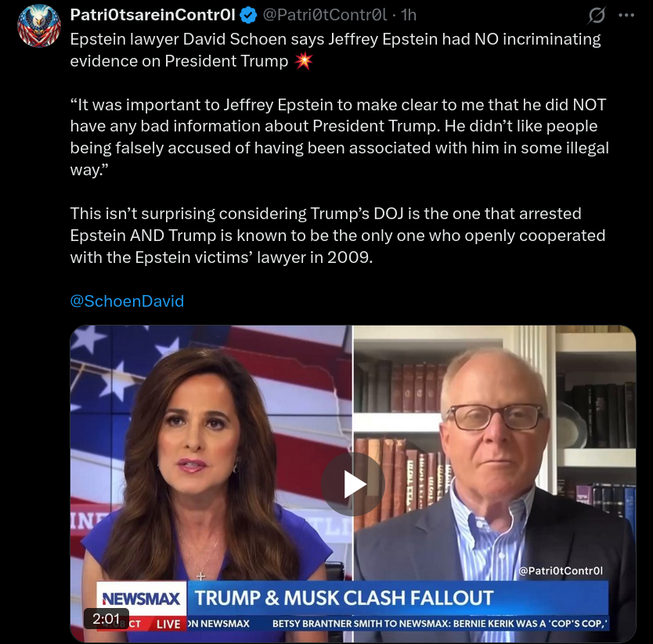The image size is (653, 644).
Task: Click the quoted 'It was important' paragraph
Action: [x=339, y=137]
